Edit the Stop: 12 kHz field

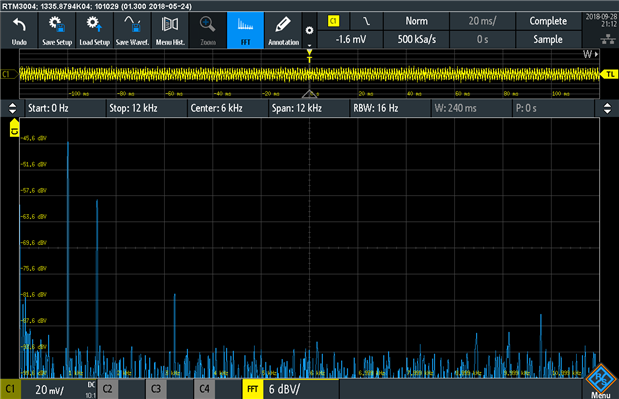coord(147,108)
